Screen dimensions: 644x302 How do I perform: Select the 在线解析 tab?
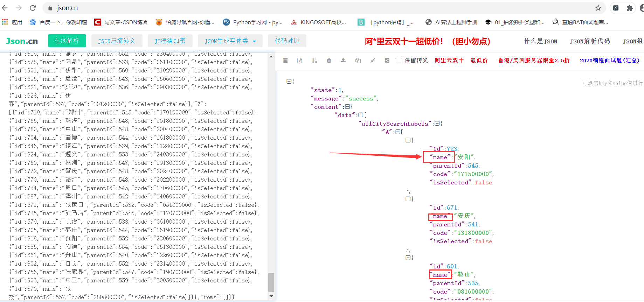point(67,41)
